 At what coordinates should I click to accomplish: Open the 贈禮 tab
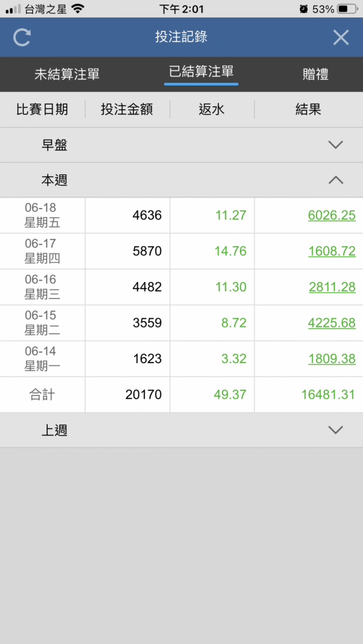pos(315,74)
